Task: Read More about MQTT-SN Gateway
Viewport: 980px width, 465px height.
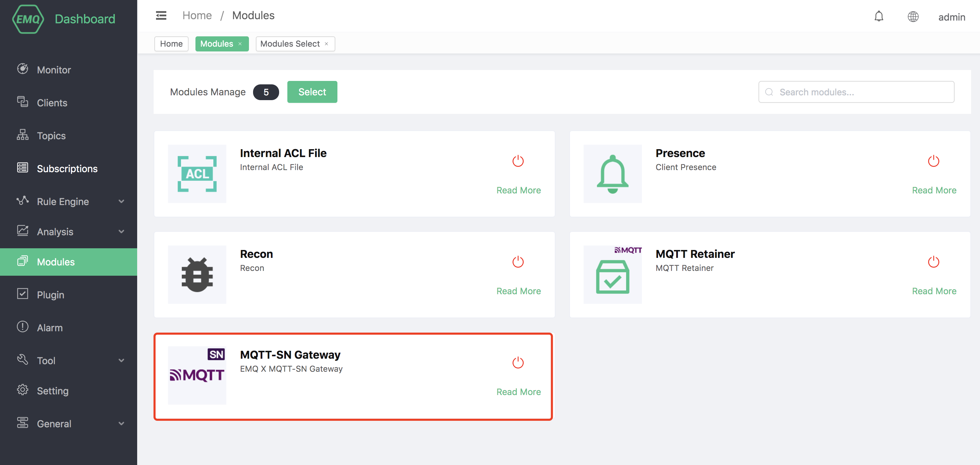Action: pos(518,392)
